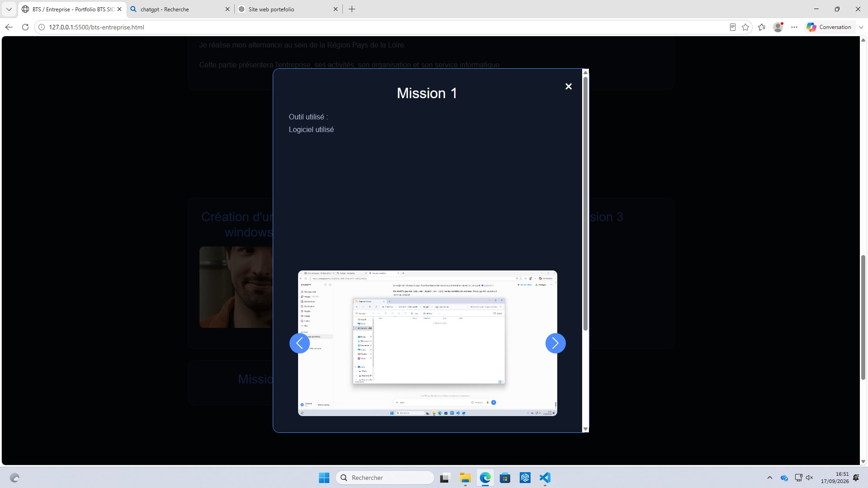Click the Mission 1 heading
Viewport: 868px width, 488px height.
coord(427,93)
